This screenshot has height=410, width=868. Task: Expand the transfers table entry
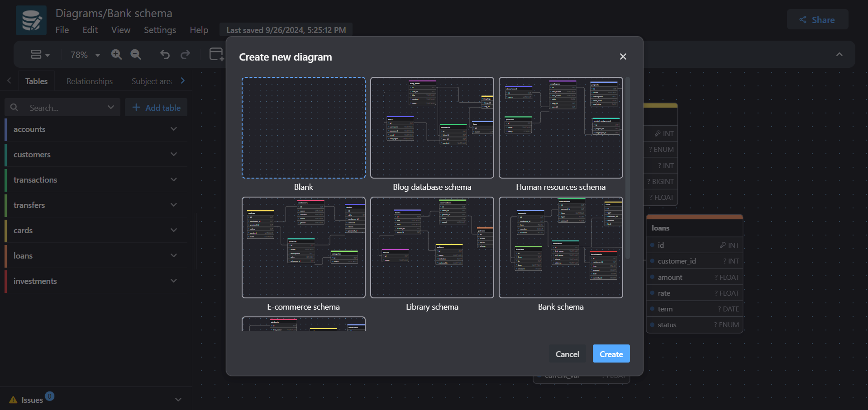tap(174, 205)
